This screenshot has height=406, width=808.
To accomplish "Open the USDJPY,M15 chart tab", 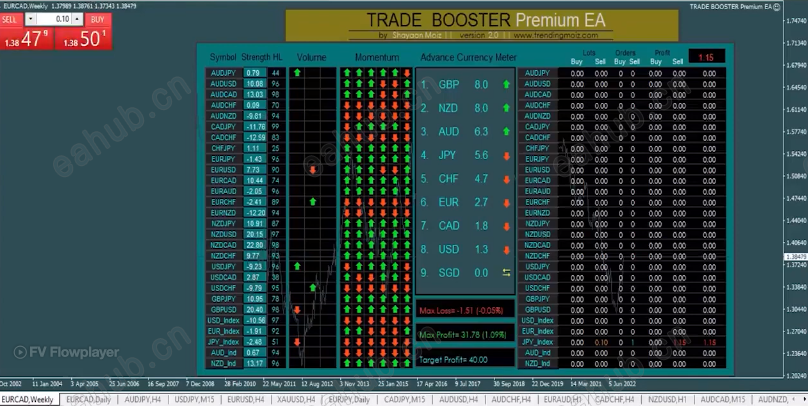I will coord(194,399).
